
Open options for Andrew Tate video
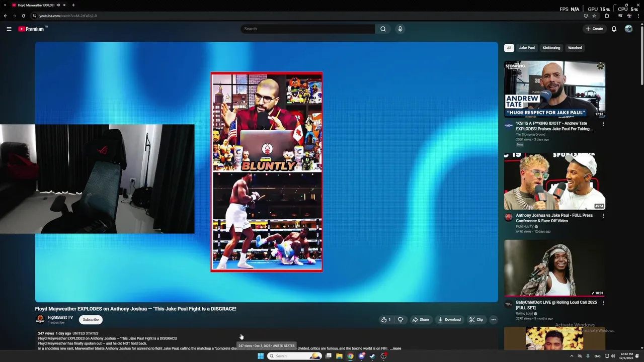pos(603,124)
